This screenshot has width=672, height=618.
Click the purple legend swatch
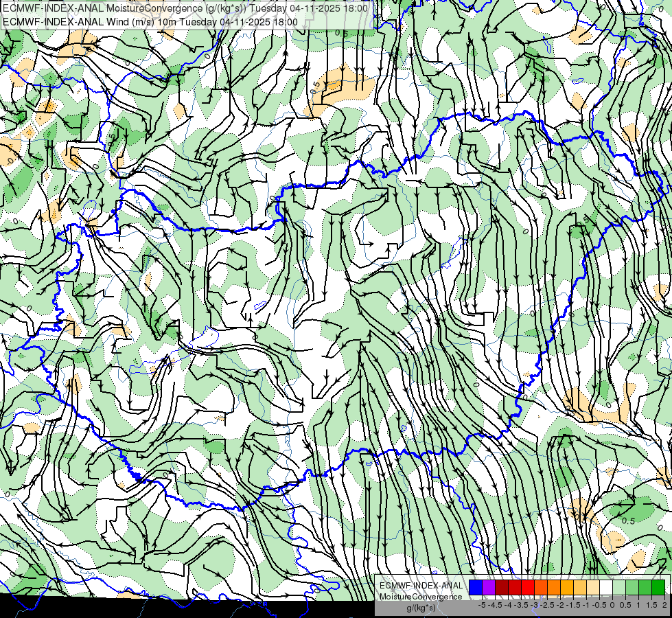tap(489, 587)
